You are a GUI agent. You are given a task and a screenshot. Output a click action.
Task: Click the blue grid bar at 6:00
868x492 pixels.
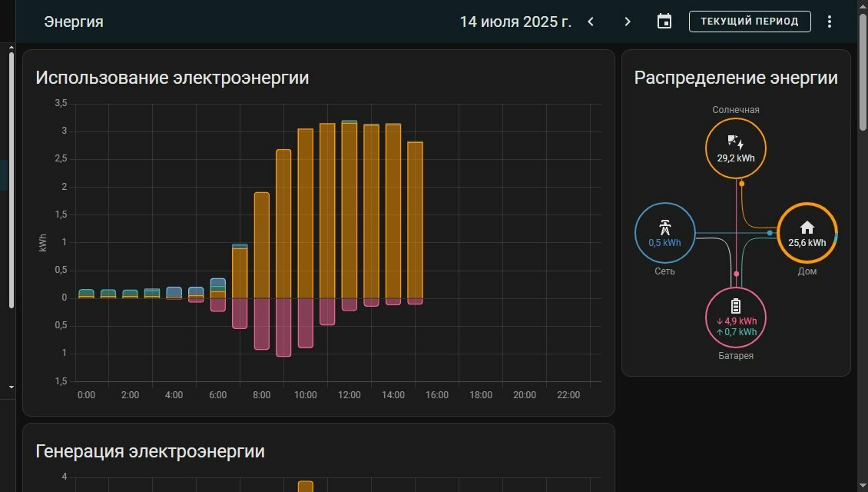point(218,283)
